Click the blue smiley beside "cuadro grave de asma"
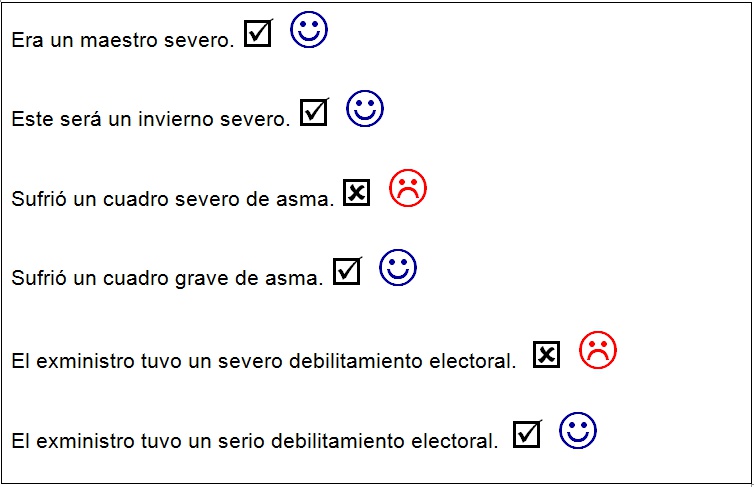The width and height of the screenshot is (754, 487). [x=398, y=268]
